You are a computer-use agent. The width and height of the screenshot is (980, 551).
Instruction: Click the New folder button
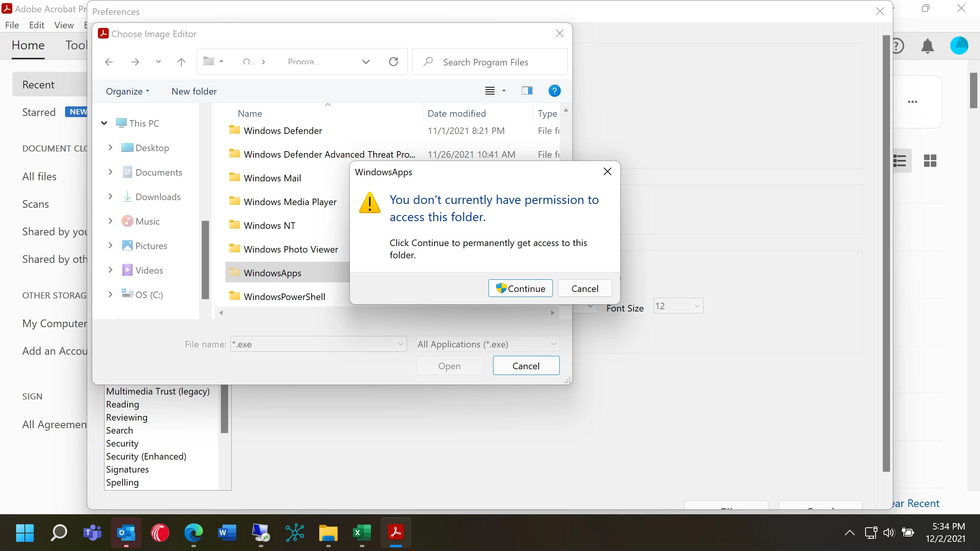click(194, 91)
